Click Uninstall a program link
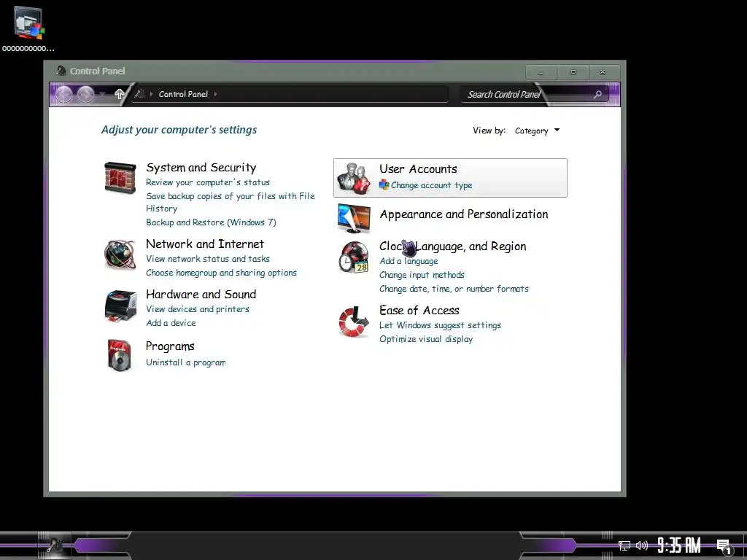This screenshot has height=560, width=747. pos(186,362)
